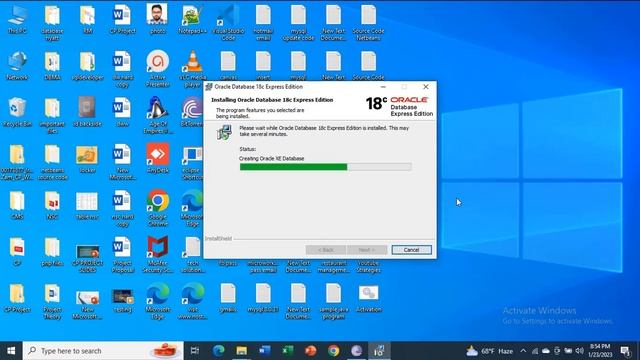The width and height of the screenshot is (640, 360).
Task: Select the Visual Studio Code shortcut
Action: click(x=228, y=23)
